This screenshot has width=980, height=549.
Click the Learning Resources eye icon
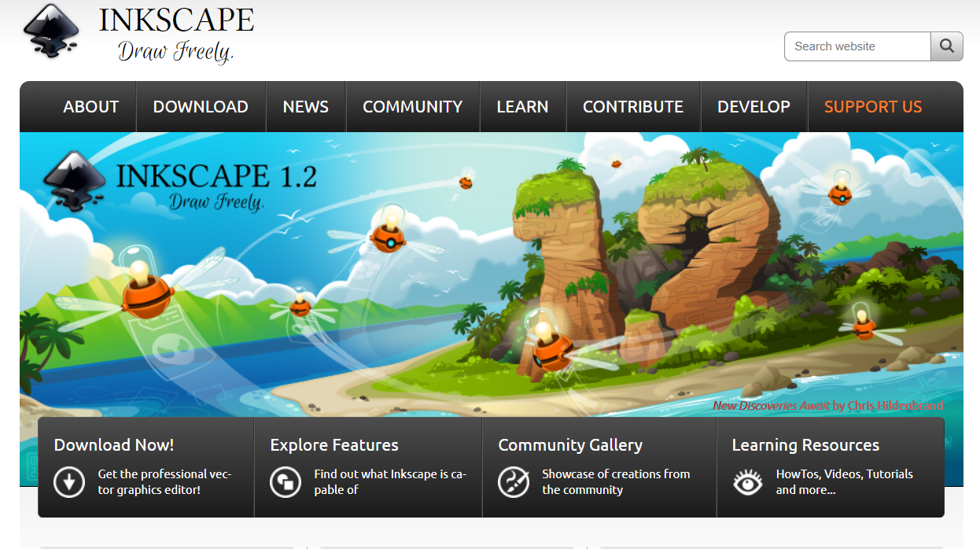coord(748,482)
